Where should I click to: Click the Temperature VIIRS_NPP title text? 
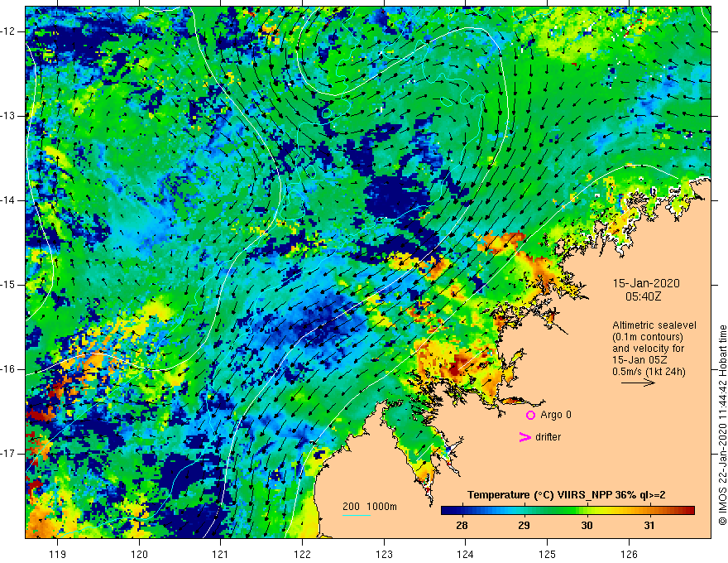point(566,495)
